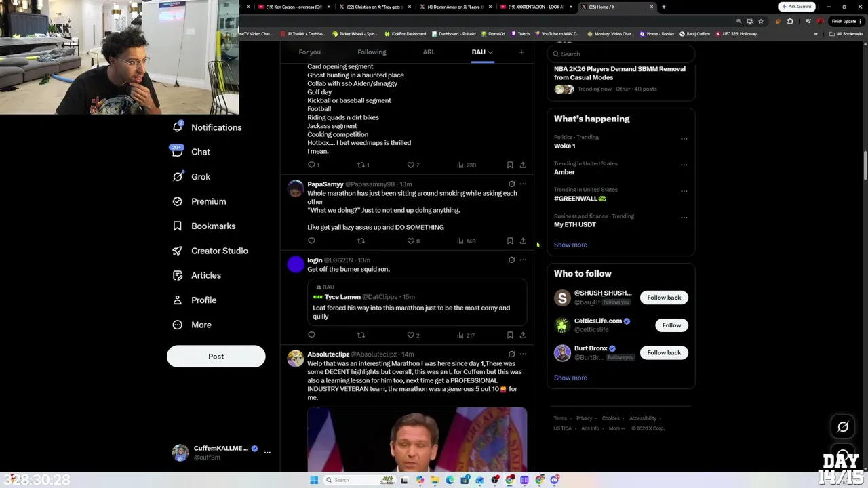Open options for My ETH USDT trend
868x488 pixels.
[684, 218]
